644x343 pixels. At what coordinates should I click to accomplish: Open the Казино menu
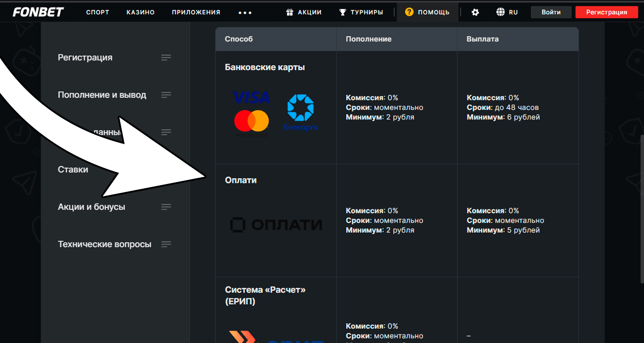(x=140, y=12)
